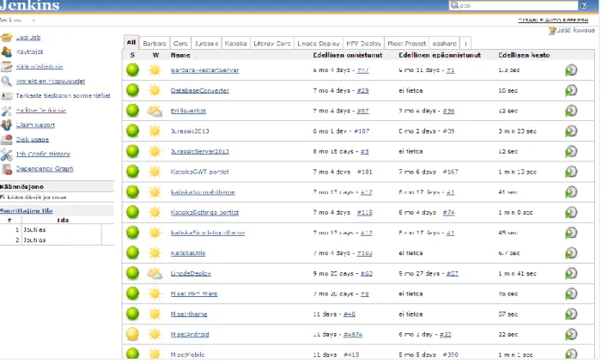Open the Linode Deploy tab
This screenshot has height=364, width=602.
click(x=319, y=44)
